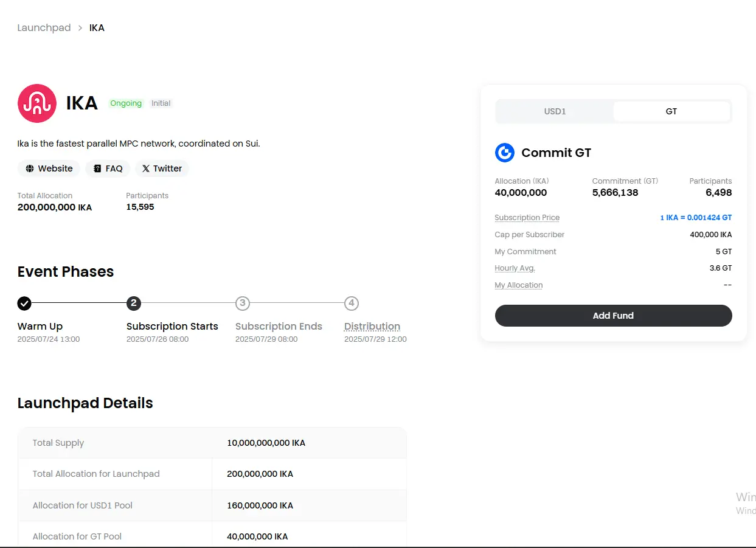Click the 200,000,000 IKA total allocation header value
Viewport: 756px width, 548px height.
[55, 207]
